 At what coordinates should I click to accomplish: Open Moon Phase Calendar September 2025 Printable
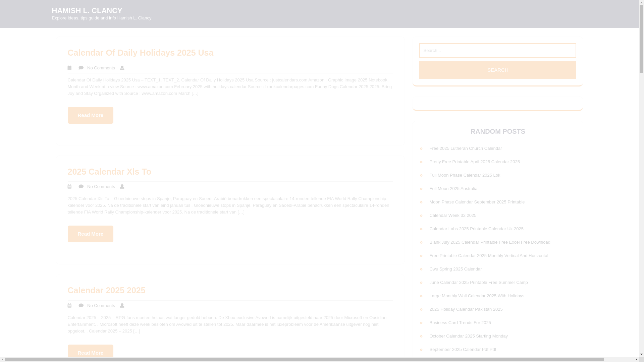[x=477, y=202]
